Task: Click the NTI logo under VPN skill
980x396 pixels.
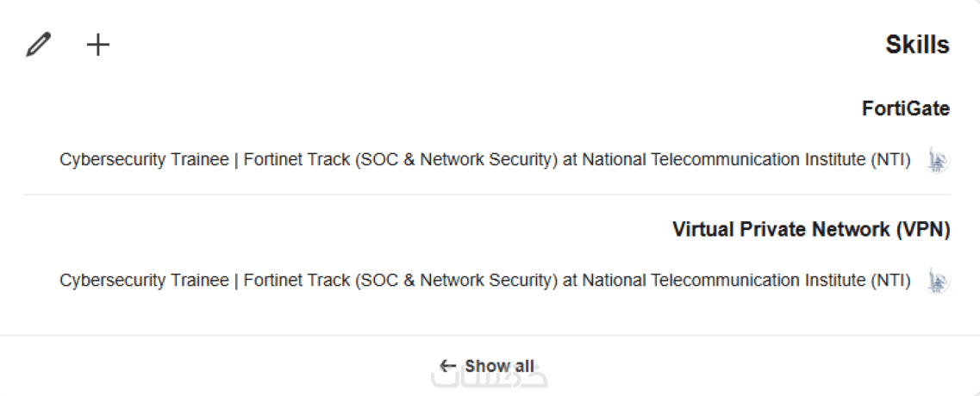Action: pos(938,281)
